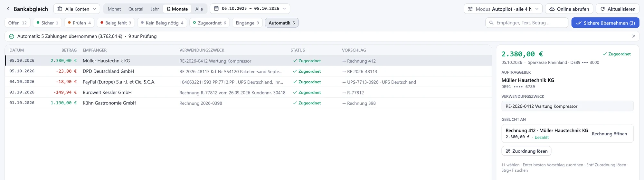
Task: Click the suggestion → R-77812
Action: (x=353, y=93)
